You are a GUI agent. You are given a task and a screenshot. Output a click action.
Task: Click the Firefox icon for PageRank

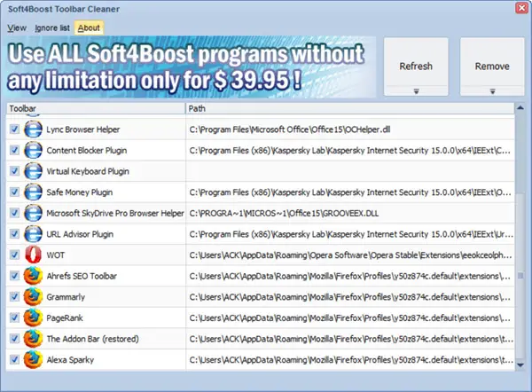click(34, 318)
